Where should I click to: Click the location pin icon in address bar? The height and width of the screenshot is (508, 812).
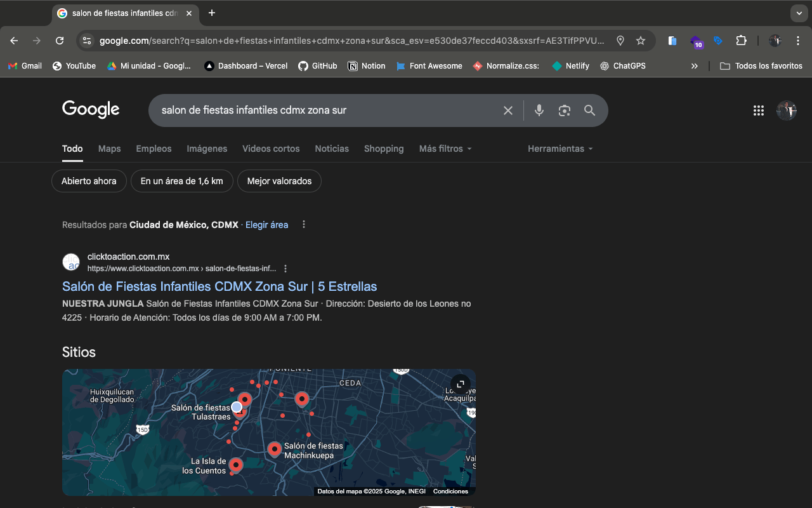point(620,41)
